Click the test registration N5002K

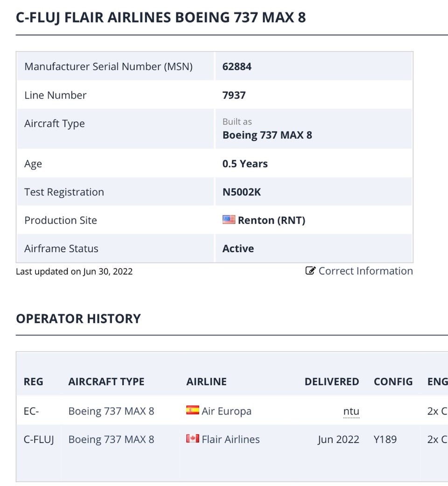pos(242,192)
